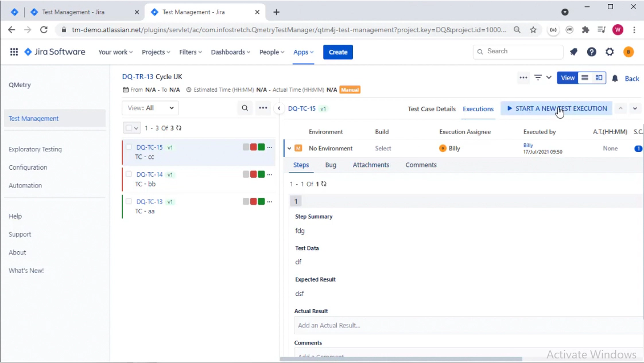Click the notification bell next to Back

click(615, 78)
